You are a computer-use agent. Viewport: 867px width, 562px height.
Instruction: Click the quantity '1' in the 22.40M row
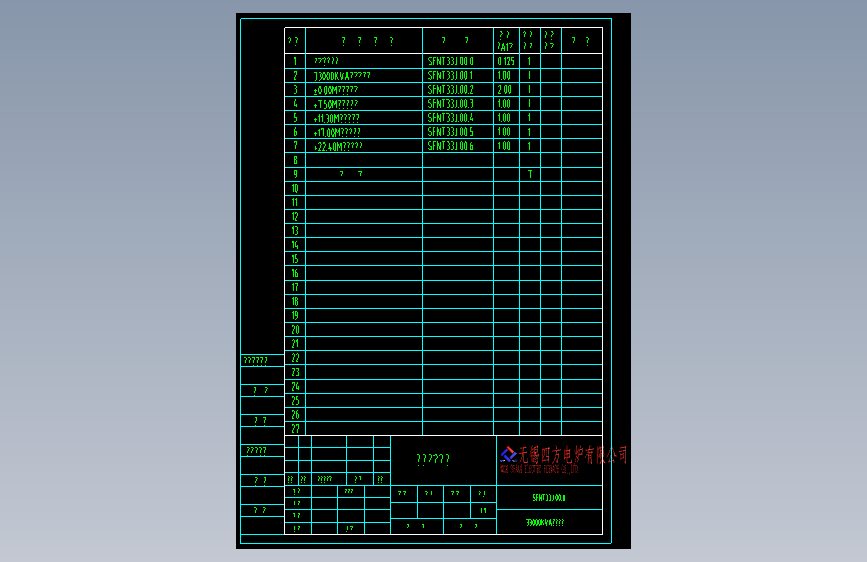[x=529, y=146]
